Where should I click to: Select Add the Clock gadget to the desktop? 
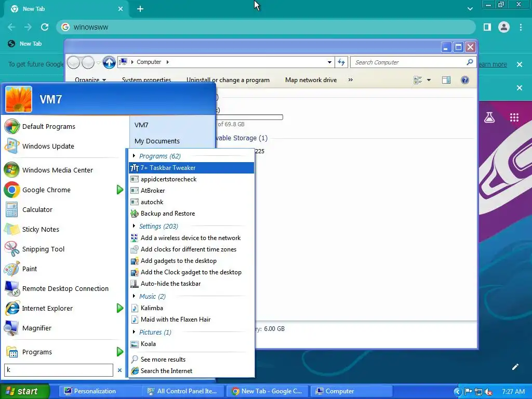tap(191, 272)
